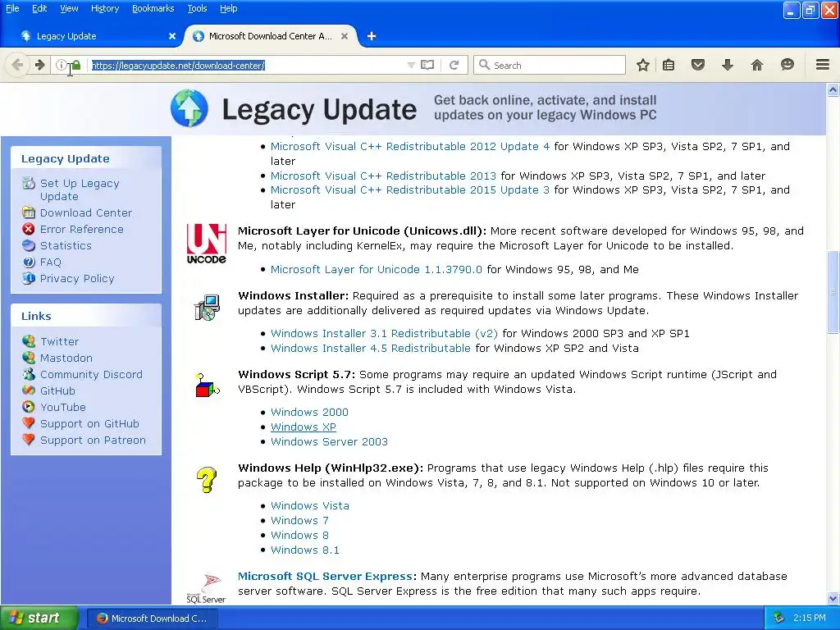This screenshot has height=630, width=840.
Task: Open a new tab with plus button
Action: click(x=372, y=36)
